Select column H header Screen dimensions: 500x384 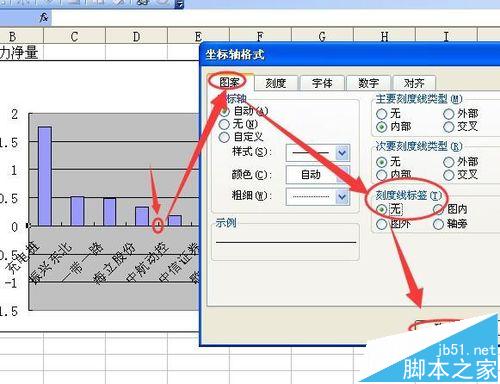tap(384, 36)
